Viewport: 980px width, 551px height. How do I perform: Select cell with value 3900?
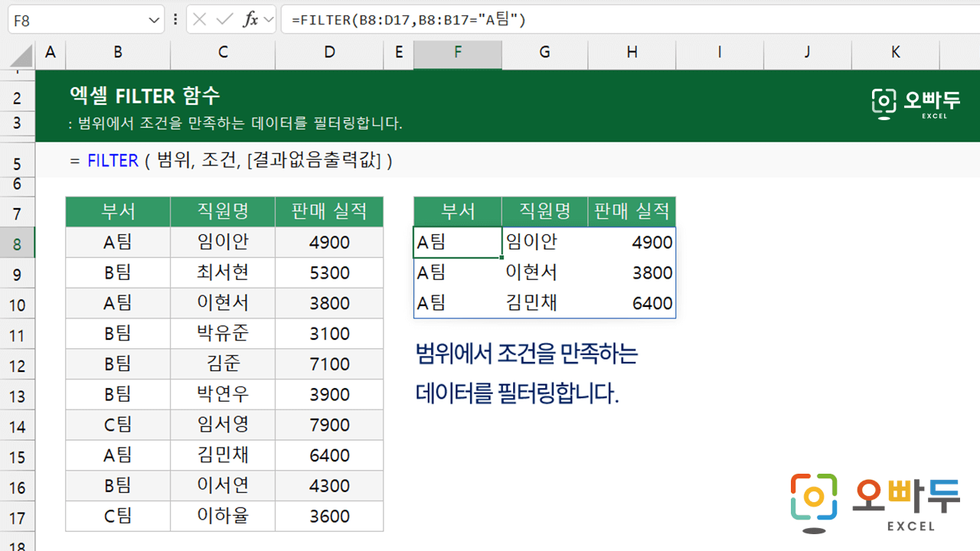pyautogui.click(x=329, y=395)
